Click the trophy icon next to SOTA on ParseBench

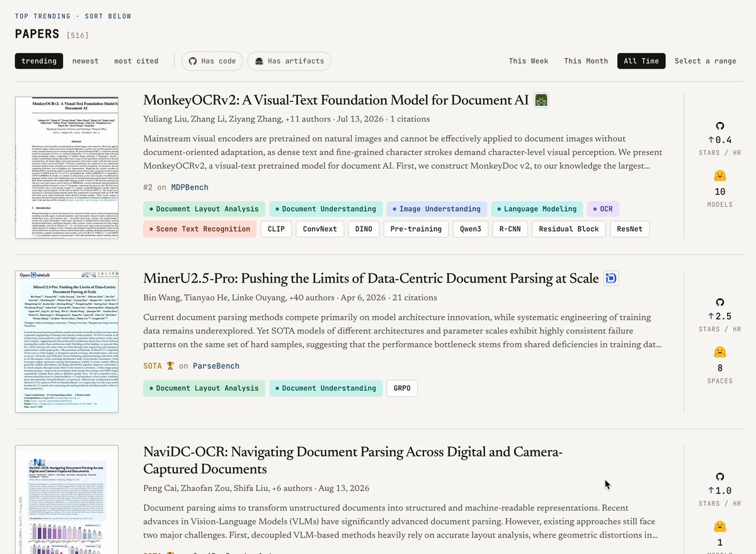coord(170,366)
